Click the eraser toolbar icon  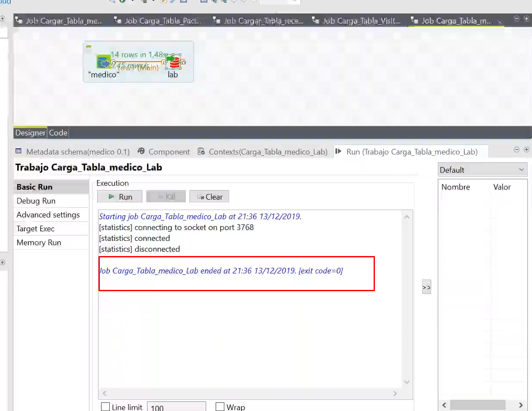click(173, 2)
